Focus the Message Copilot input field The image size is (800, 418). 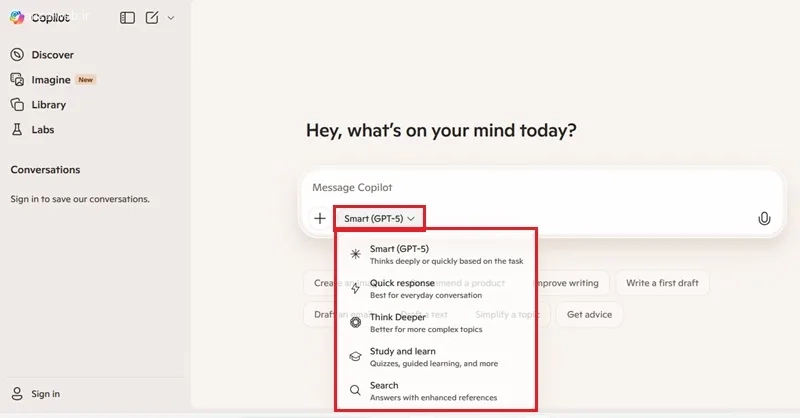coord(530,188)
